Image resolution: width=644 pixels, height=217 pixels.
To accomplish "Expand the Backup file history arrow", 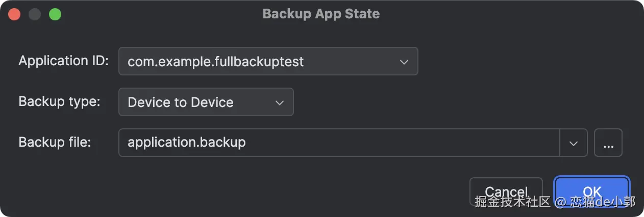I will pyautogui.click(x=574, y=143).
